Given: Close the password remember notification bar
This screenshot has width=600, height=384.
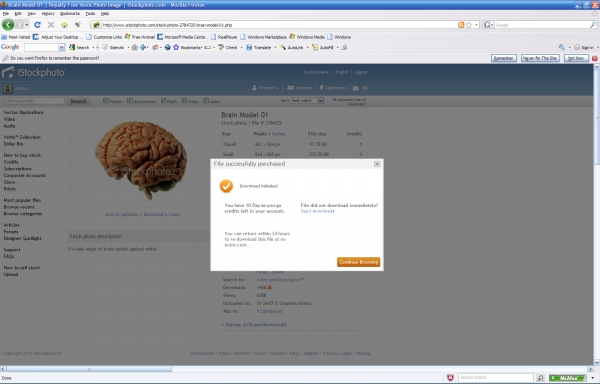Looking at the screenshot, I should [x=595, y=59].
